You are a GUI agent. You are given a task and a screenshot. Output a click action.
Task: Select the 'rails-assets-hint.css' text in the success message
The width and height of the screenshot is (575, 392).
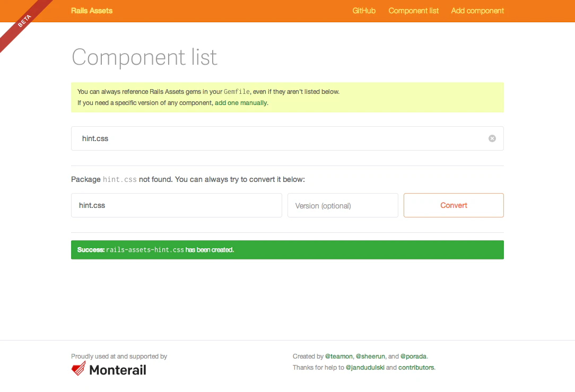coord(145,250)
